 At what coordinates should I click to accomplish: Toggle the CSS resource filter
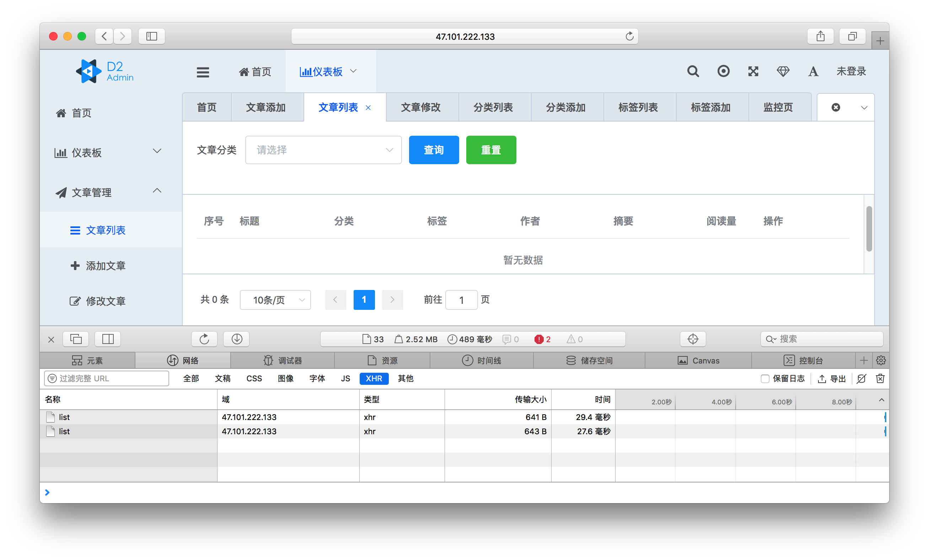tap(254, 378)
